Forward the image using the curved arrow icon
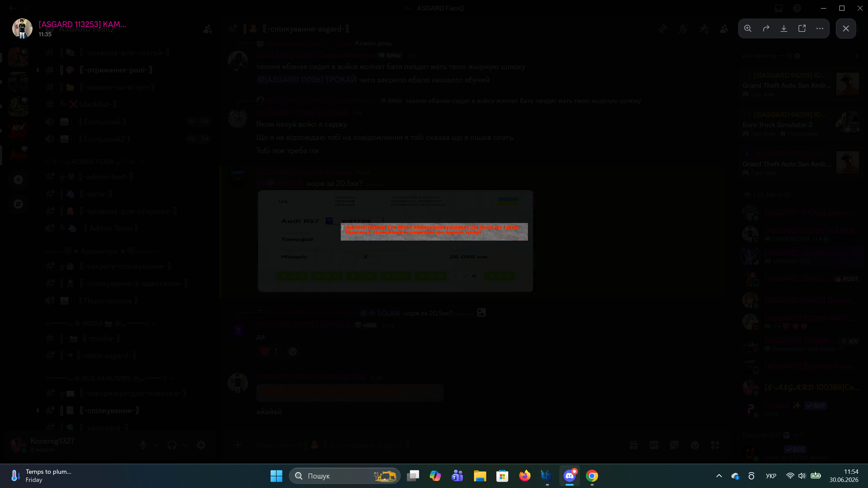868x488 pixels. click(x=766, y=28)
